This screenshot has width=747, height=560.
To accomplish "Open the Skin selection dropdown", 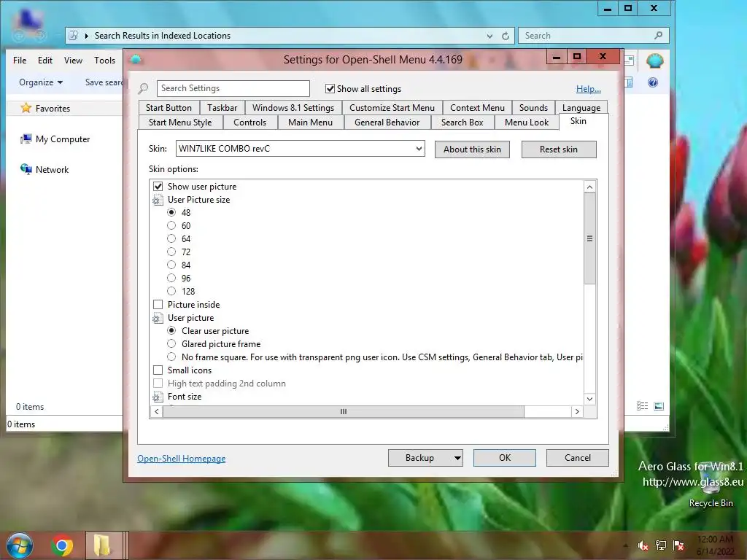I will click(x=419, y=149).
